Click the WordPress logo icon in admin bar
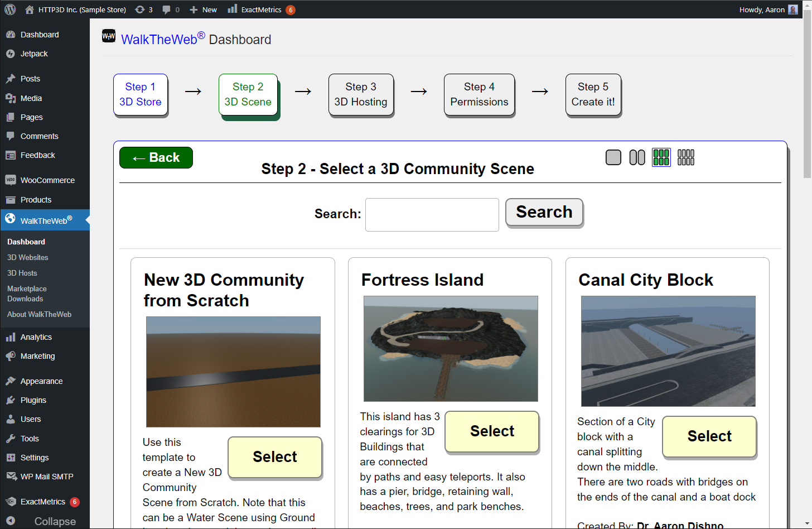812x529 pixels. click(x=10, y=9)
